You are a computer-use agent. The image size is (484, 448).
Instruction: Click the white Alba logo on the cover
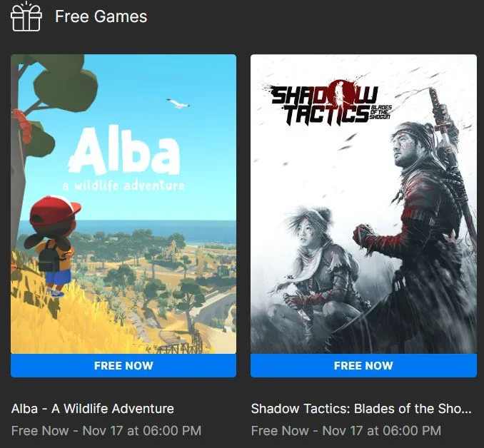tap(124, 150)
